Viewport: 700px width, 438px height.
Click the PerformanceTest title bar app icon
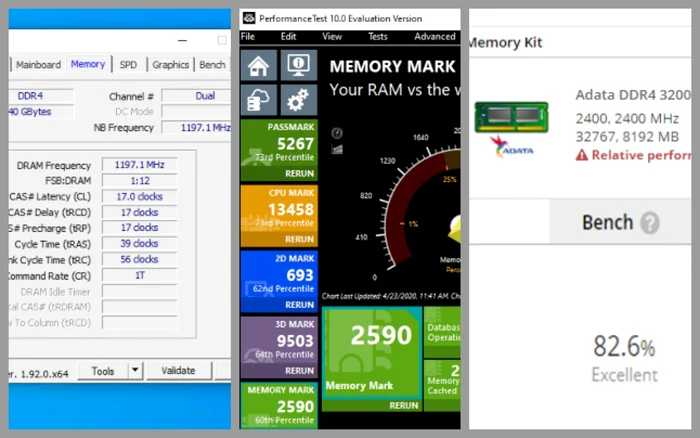point(249,18)
